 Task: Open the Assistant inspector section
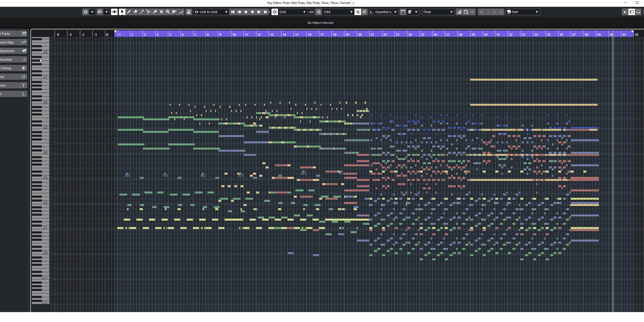(x=10, y=60)
